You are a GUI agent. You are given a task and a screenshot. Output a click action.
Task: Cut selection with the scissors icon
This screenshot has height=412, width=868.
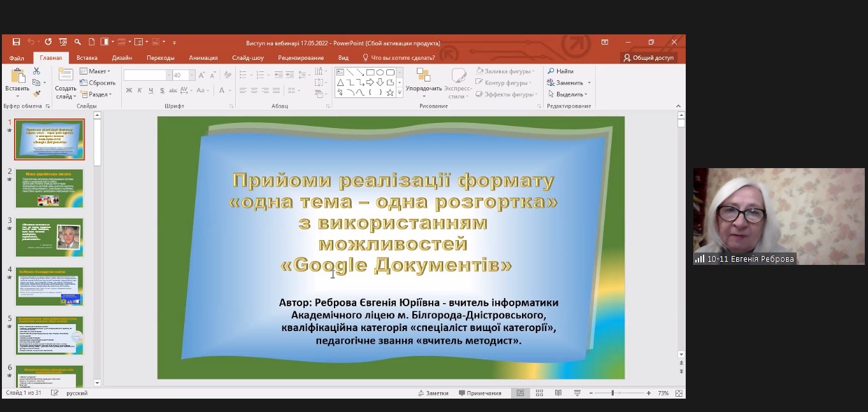pyautogui.click(x=36, y=71)
